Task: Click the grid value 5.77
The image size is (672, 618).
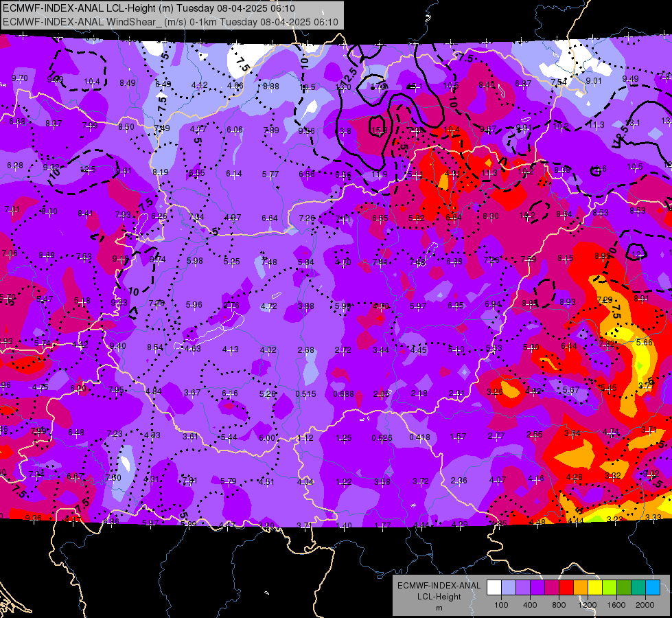Action: (x=270, y=174)
